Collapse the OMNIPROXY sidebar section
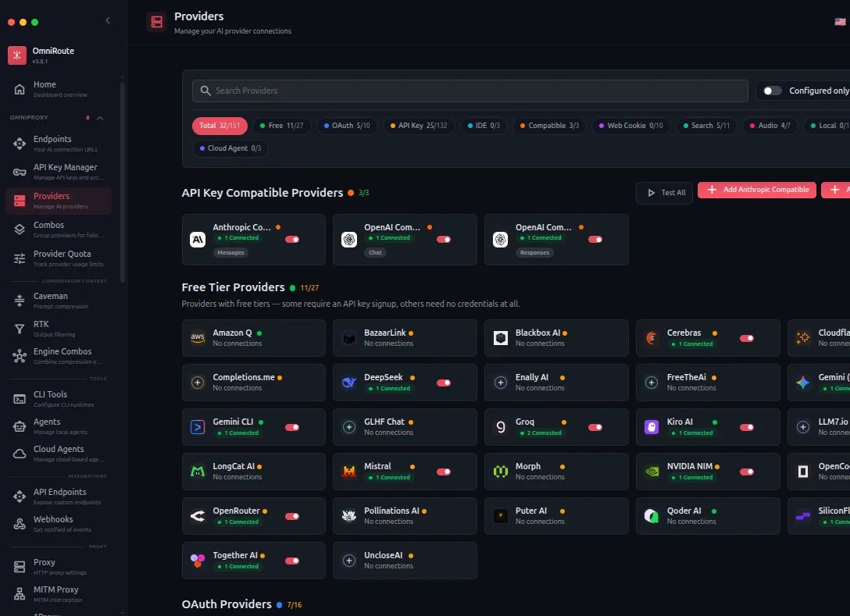The height and width of the screenshot is (616, 850). coord(100,118)
